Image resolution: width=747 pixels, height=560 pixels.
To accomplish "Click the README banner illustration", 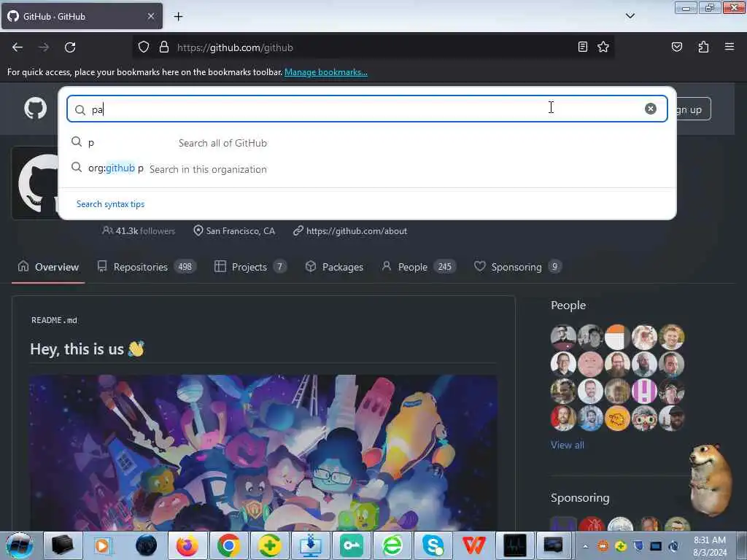I will click(x=263, y=452).
